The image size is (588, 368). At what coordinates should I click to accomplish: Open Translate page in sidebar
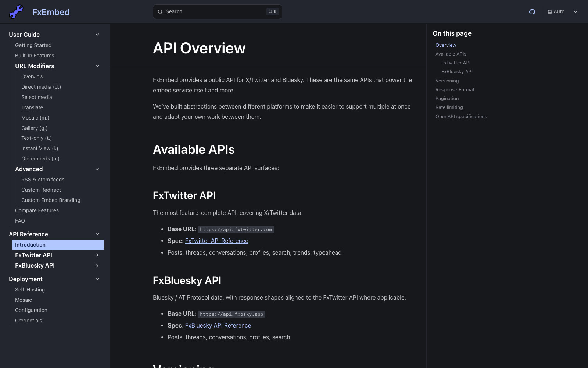(x=32, y=107)
